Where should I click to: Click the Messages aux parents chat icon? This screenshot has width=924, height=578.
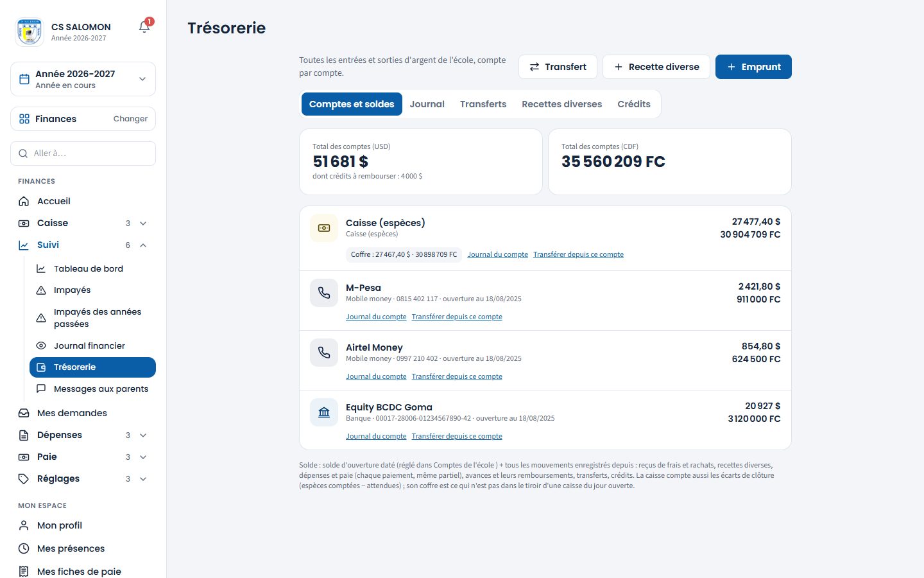pyautogui.click(x=41, y=389)
